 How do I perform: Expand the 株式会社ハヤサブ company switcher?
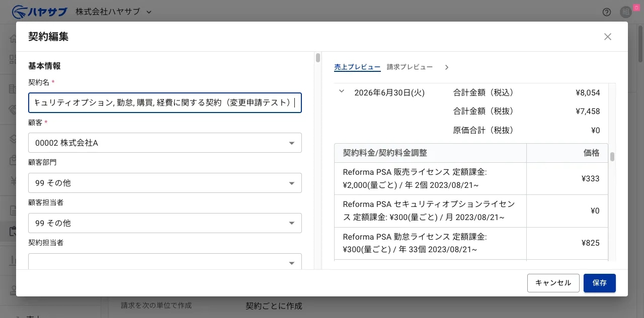[x=114, y=12]
